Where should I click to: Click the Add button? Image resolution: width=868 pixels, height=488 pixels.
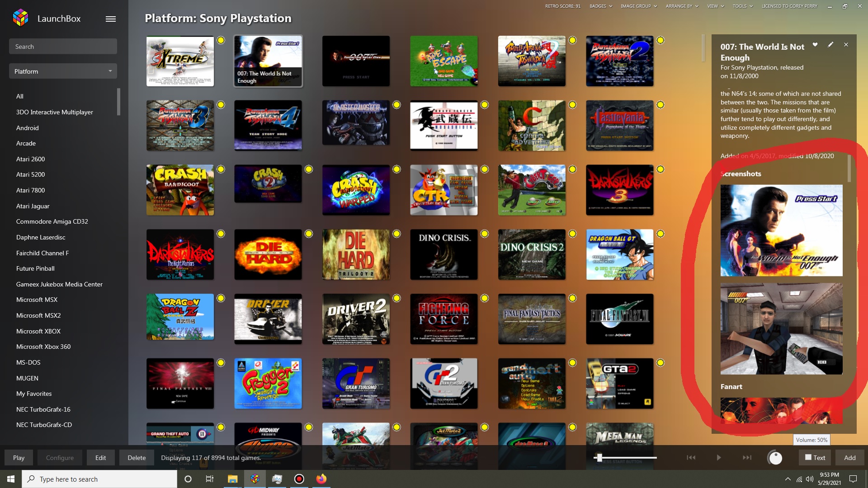pos(849,458)
